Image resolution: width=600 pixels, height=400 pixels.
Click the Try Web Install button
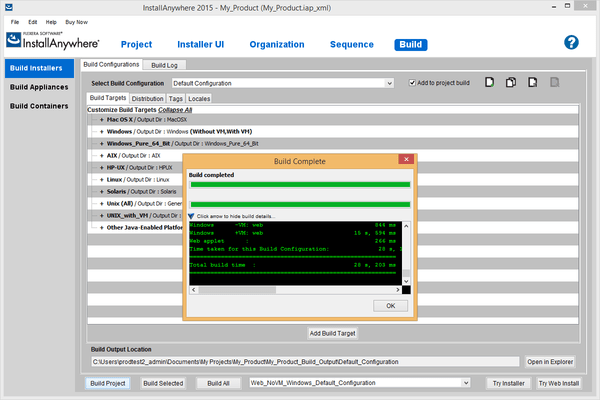pos(559,383)
